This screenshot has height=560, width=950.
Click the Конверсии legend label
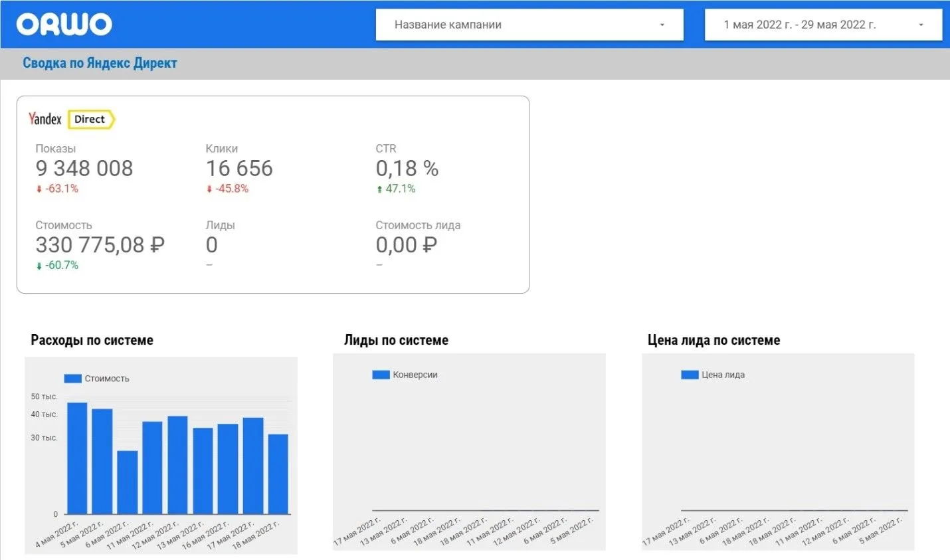415,375
